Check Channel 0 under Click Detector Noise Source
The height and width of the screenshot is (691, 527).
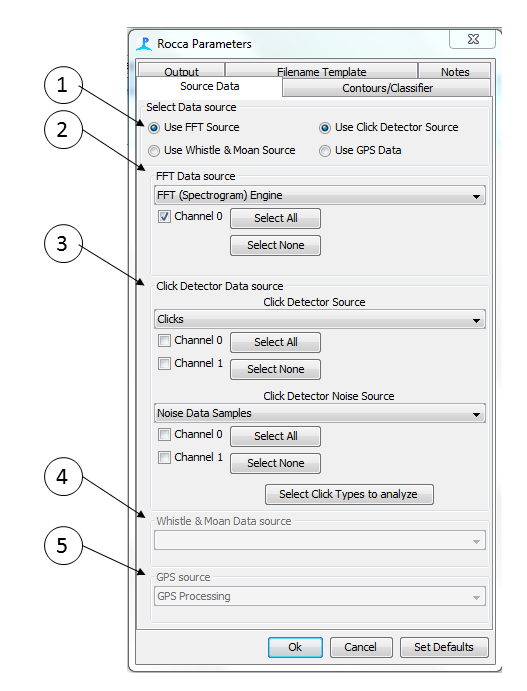(164, 435)
